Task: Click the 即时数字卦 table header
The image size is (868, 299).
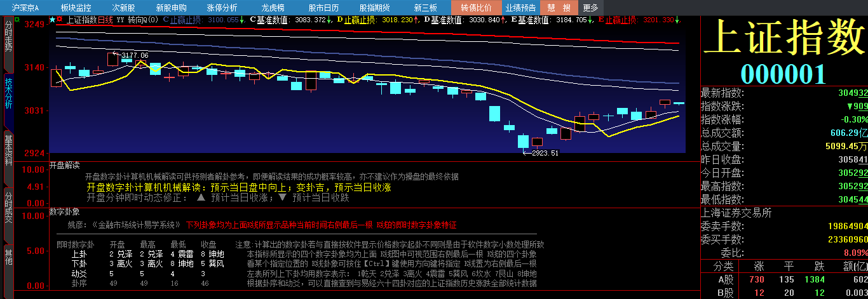Action: 75,244
